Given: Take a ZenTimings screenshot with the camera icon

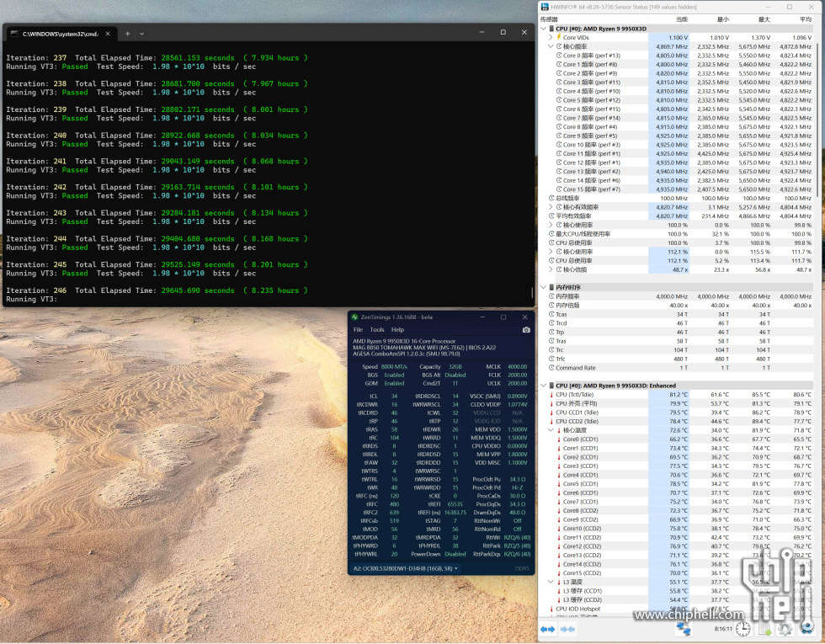Looking at the screenshot, I should [x=526, y=330].
